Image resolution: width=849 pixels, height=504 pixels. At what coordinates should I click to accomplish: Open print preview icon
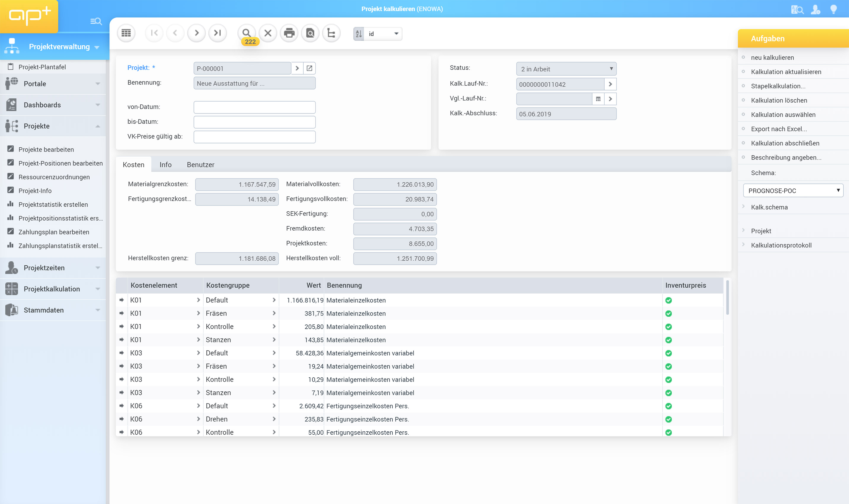310,33
